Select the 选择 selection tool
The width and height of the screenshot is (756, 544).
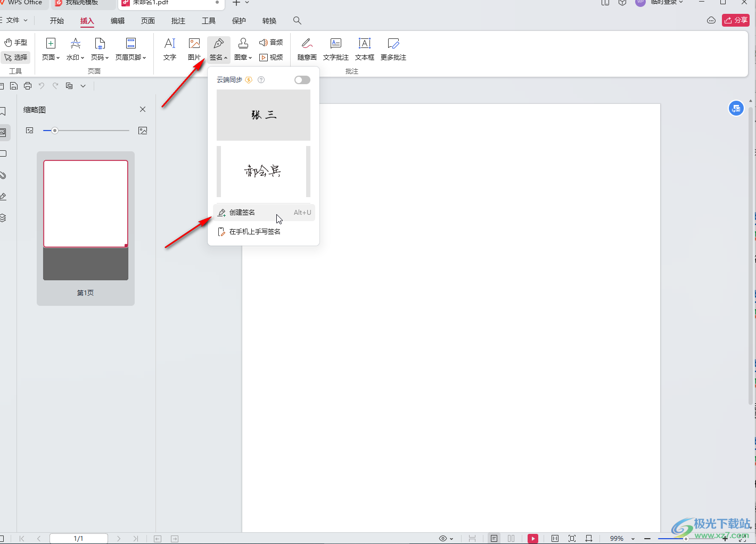16,57
